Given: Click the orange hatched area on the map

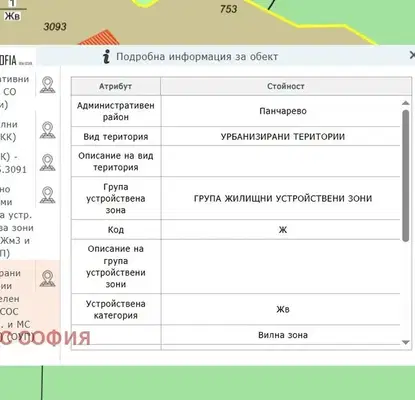Looking at the screenshot, I should coord(100,38).
